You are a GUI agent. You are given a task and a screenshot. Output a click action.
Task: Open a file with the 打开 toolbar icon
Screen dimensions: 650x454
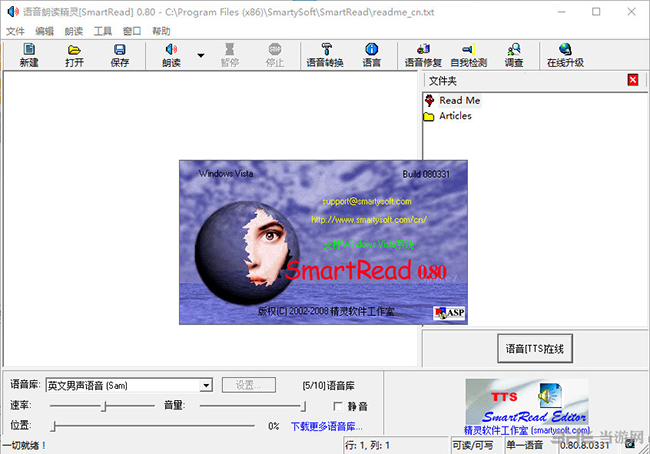74,55
